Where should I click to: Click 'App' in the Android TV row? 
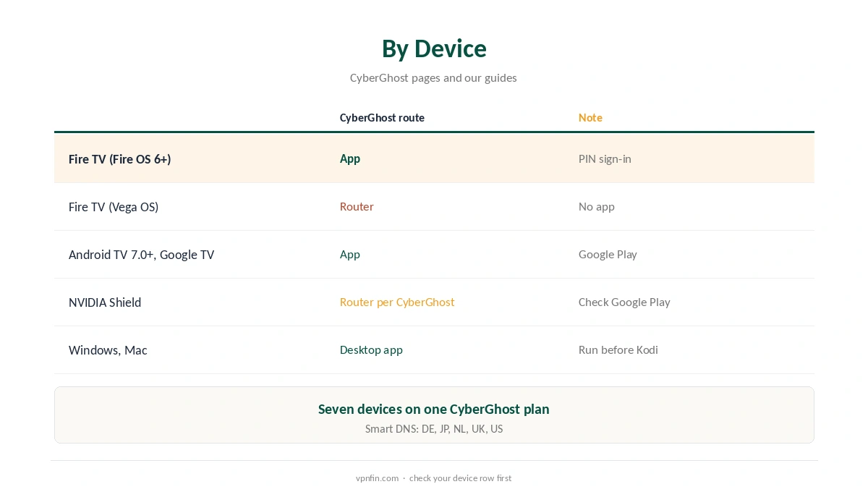coord(350,254)
